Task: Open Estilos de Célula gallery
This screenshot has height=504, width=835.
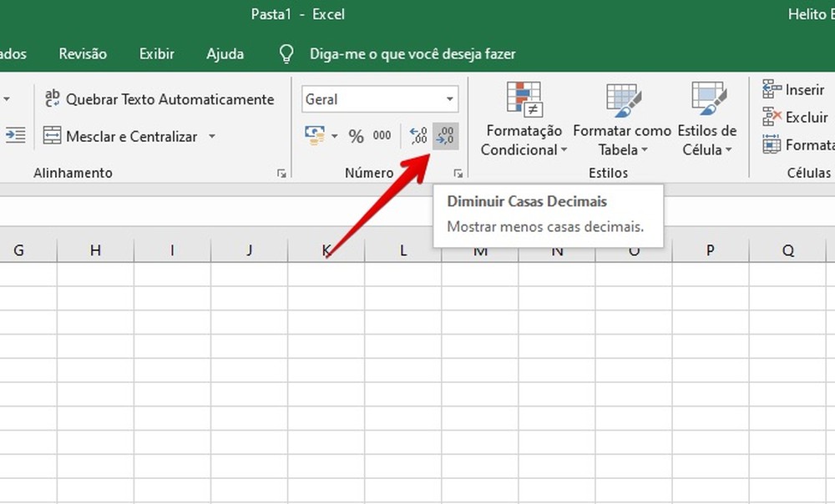Action: point(707,119)
